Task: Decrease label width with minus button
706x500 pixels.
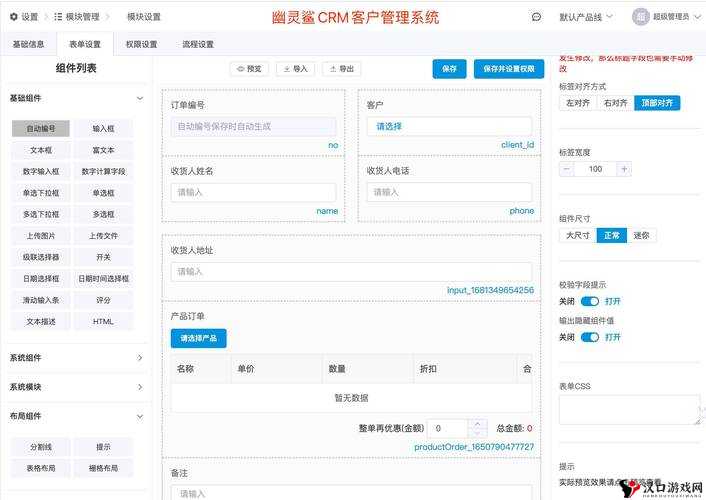Action: [567, 169]
